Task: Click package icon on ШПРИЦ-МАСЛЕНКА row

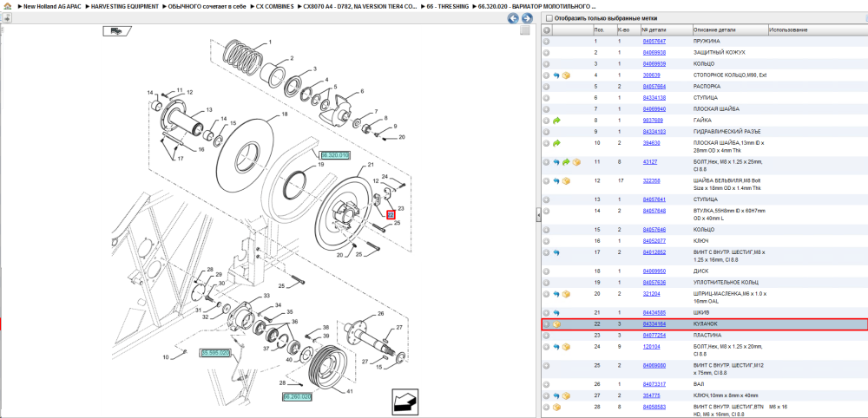Action: coord(566,294)
